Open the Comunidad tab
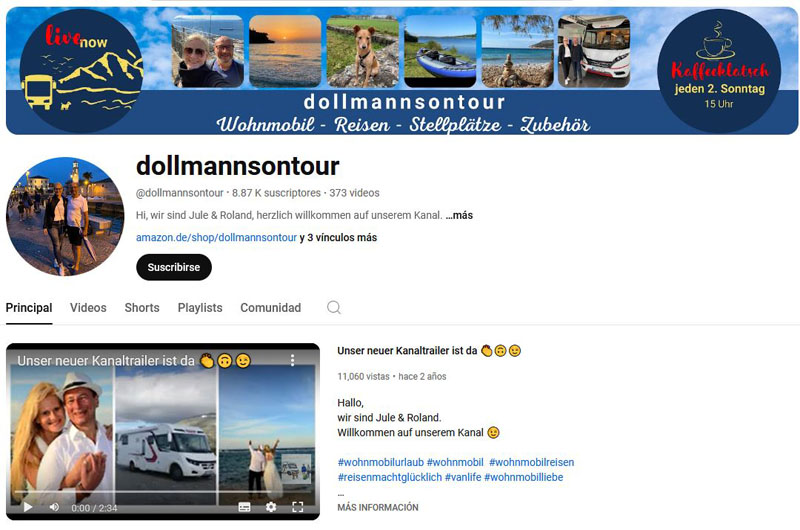This screenshot has width=800, height=530. tap(270, 308)
